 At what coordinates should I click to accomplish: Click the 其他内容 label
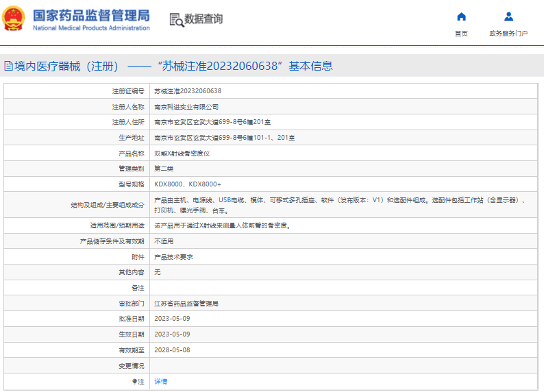131,272
